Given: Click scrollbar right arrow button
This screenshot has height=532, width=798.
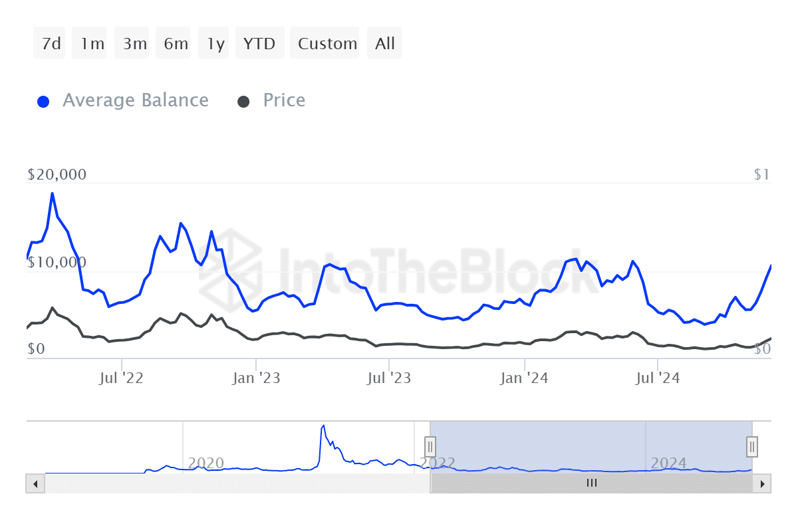Looking at the screenshot, I should coord(763,483).
